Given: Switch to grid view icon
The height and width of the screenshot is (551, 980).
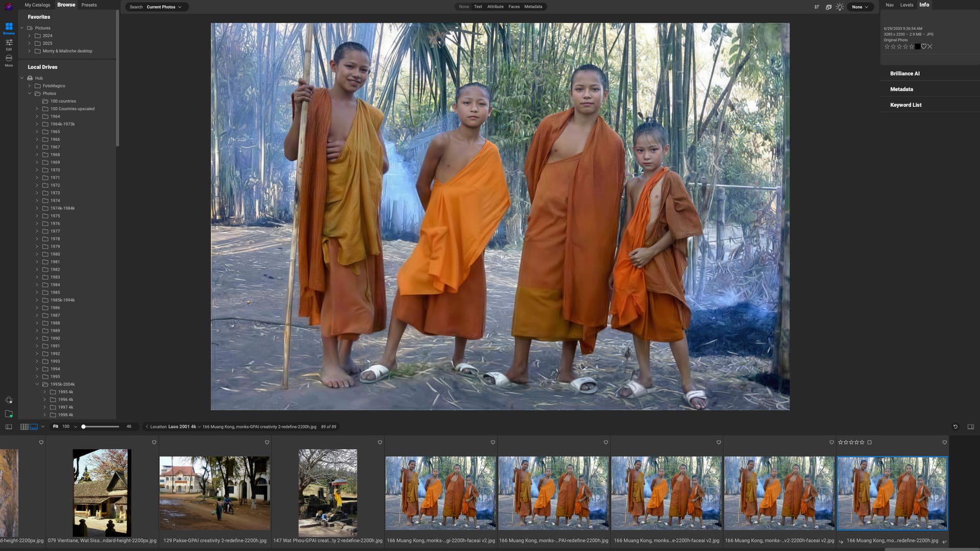Looking at the screenshot, I should click(x=24, y=427).
